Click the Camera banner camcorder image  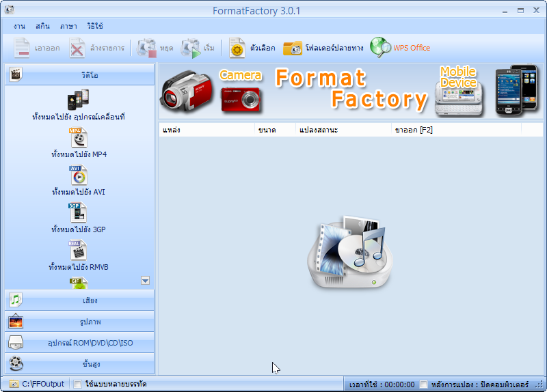[x=186, y=92]
